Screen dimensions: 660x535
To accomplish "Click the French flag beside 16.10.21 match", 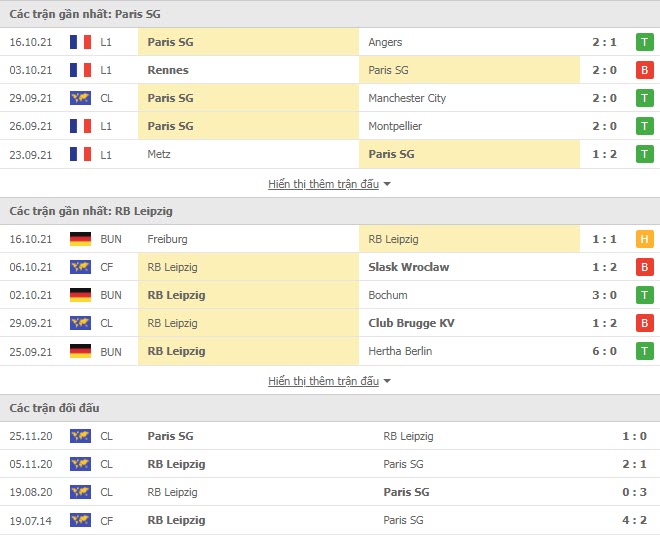I will [x=80, y=42].
